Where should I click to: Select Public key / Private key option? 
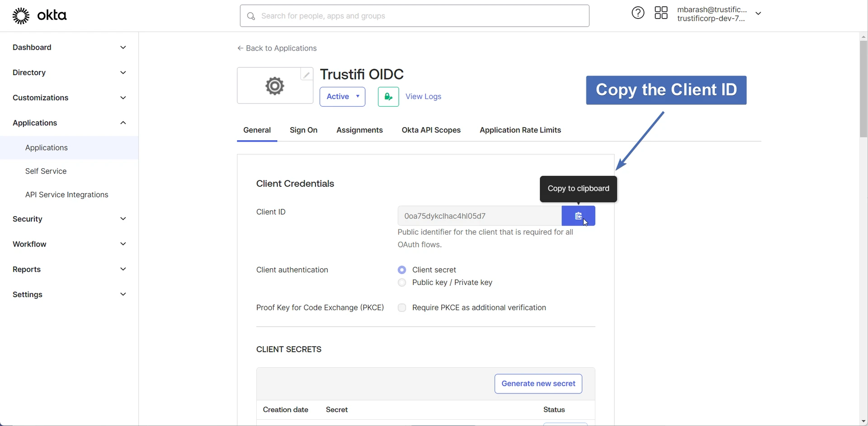pyautogui.click(x=402, y=283)
